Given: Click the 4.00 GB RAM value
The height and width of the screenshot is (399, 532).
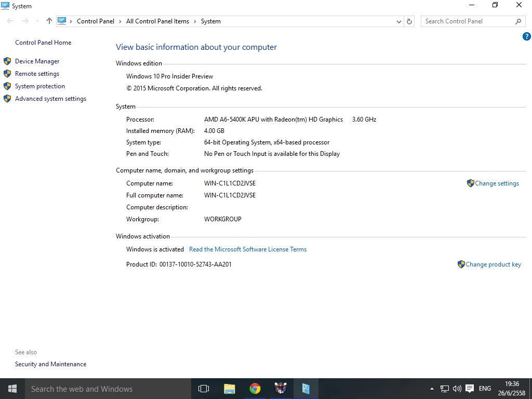Looking at the screenshot, I should click(214, 131).
